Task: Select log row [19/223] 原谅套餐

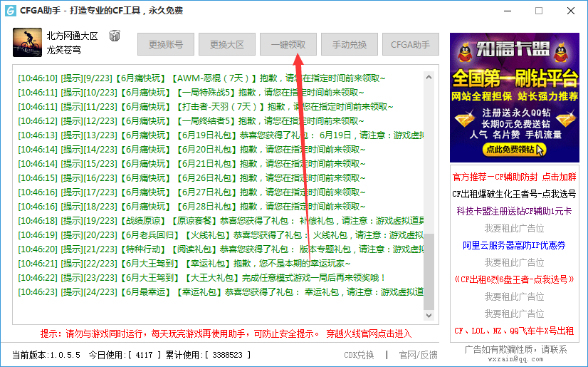Action: coord(221,221)
